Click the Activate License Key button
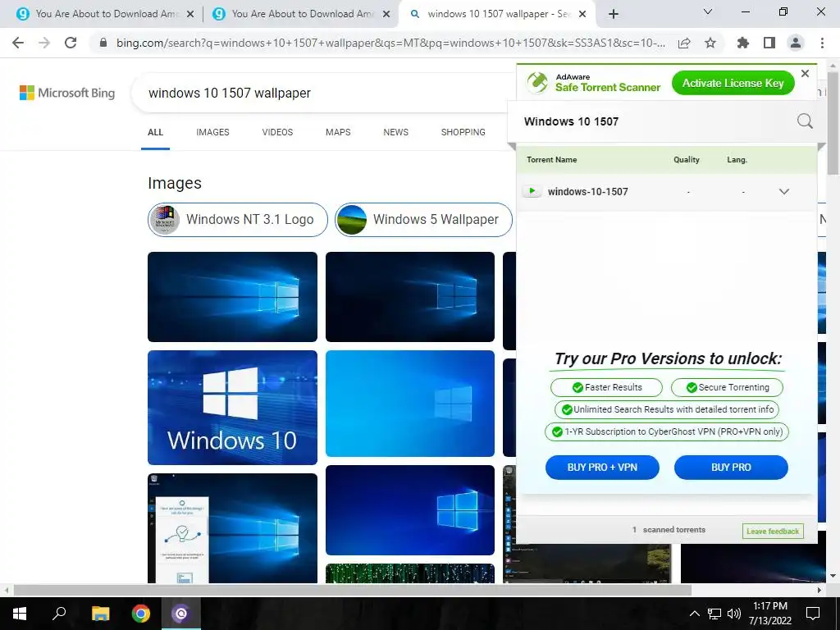Image resolution: width=840 pixels, height=630 pixels. [733, 83]
